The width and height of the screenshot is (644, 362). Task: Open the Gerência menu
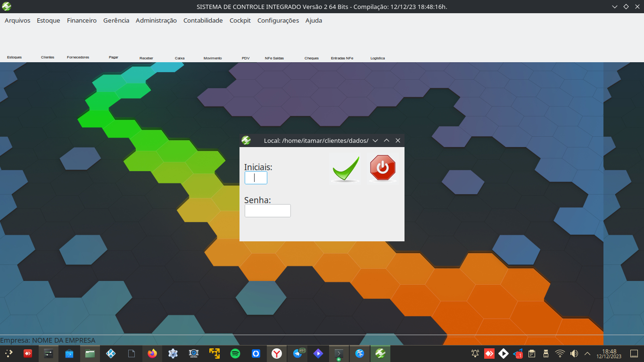pos(116,20)
